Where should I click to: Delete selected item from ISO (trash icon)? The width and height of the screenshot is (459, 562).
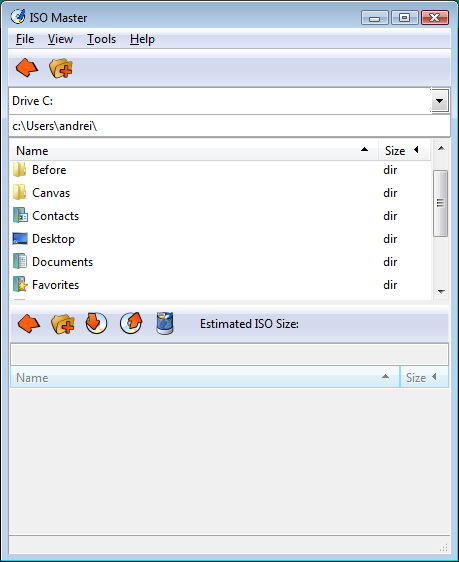click(165, 323)
